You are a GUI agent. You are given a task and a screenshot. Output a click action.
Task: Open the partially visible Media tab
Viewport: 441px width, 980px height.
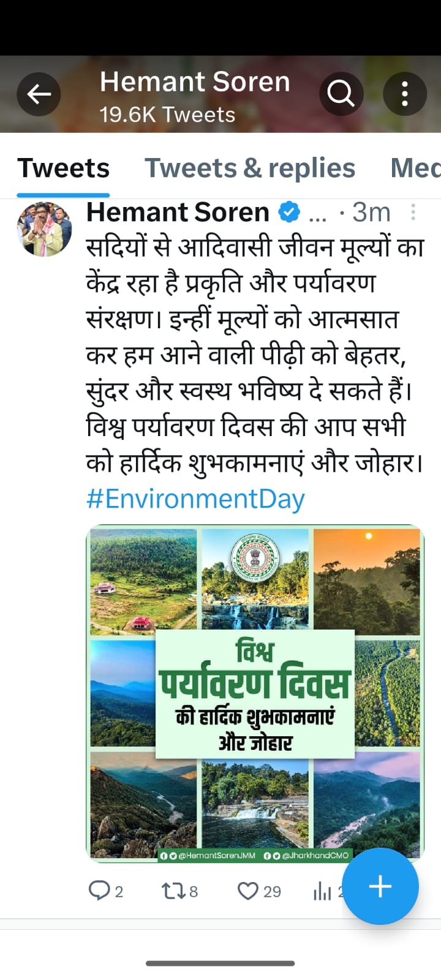click(416, 168)
